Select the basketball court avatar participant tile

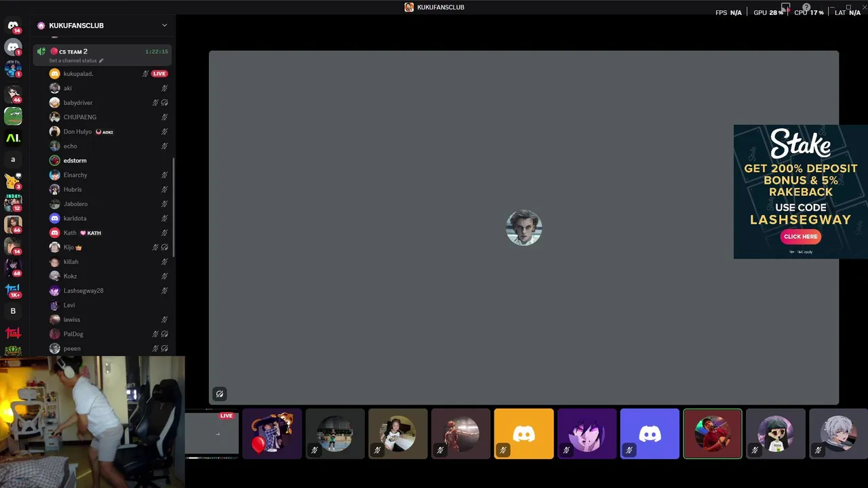335,434
